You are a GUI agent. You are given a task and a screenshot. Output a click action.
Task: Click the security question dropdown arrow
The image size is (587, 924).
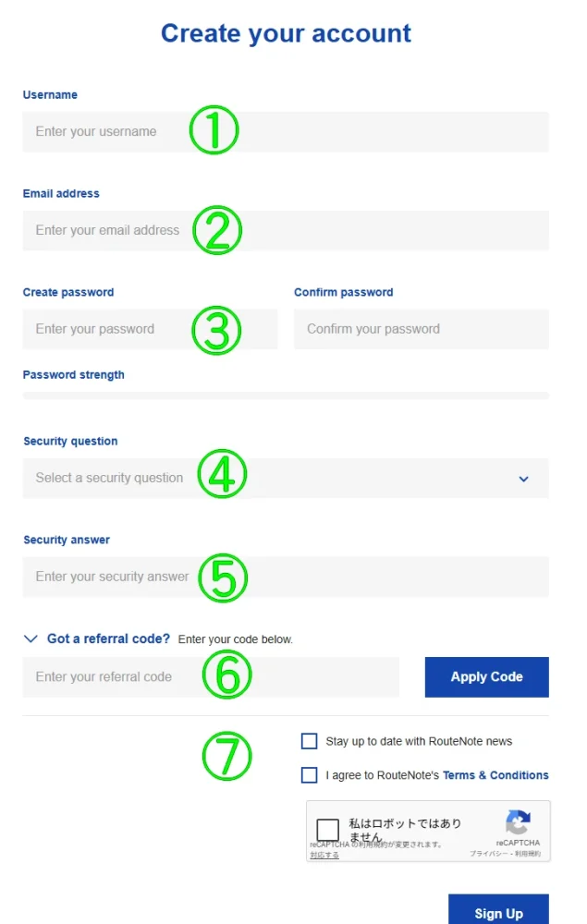(523, 479)
